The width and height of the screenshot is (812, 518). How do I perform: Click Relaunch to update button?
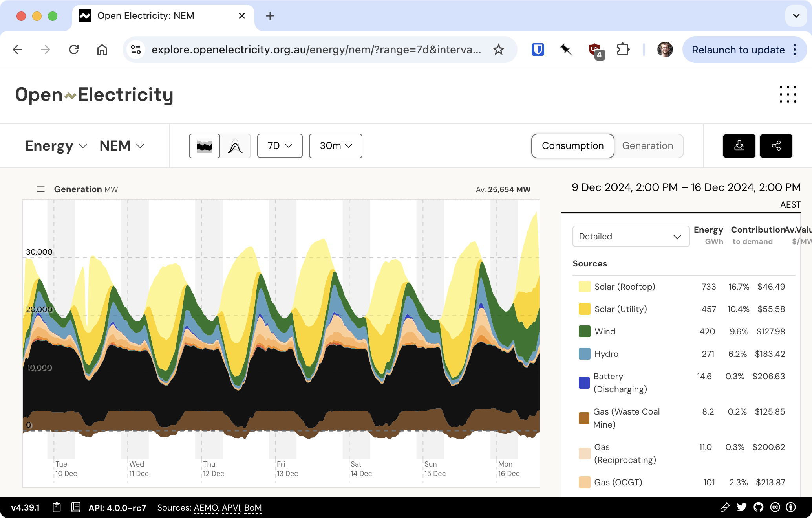738,50
